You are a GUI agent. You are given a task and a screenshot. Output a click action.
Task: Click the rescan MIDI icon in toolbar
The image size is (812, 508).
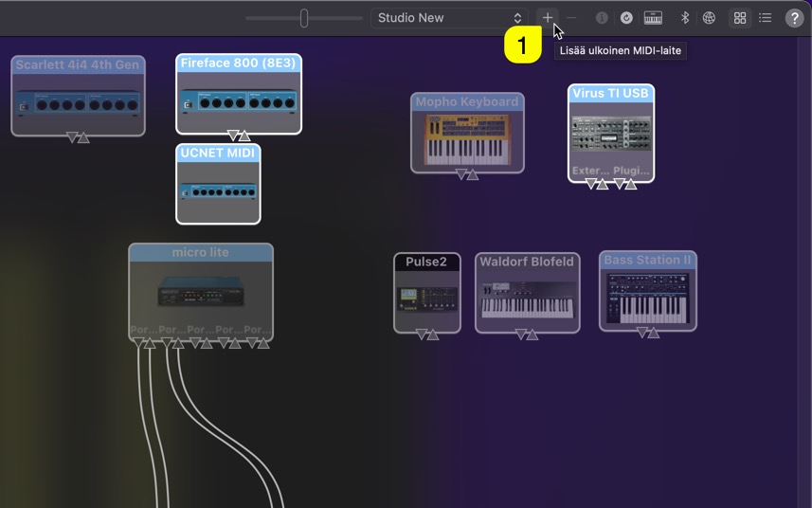pos(626,18)
